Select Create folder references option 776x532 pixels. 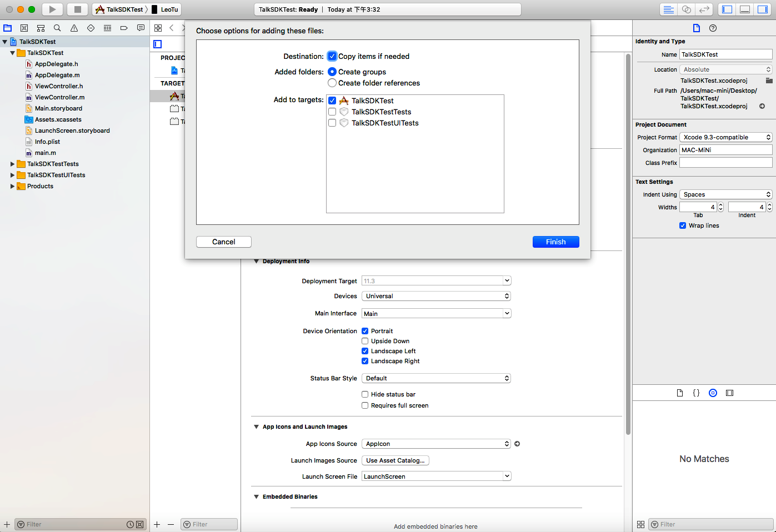click(332, 83)
